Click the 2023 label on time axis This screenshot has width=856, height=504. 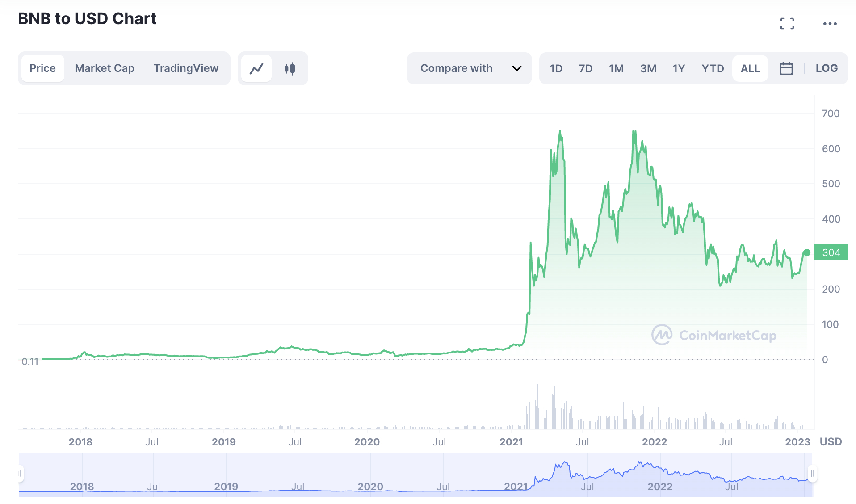coord(797,442)
